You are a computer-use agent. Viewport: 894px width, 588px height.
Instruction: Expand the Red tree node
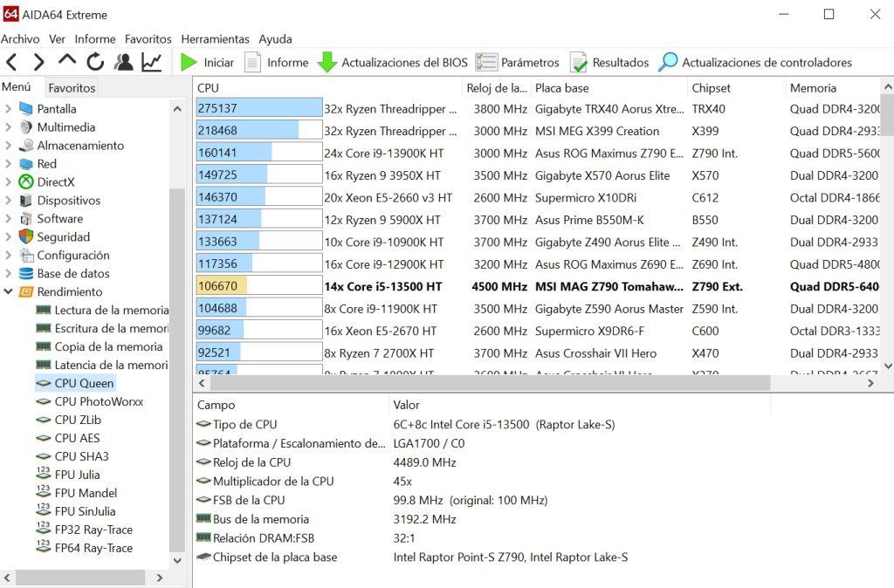8,163
